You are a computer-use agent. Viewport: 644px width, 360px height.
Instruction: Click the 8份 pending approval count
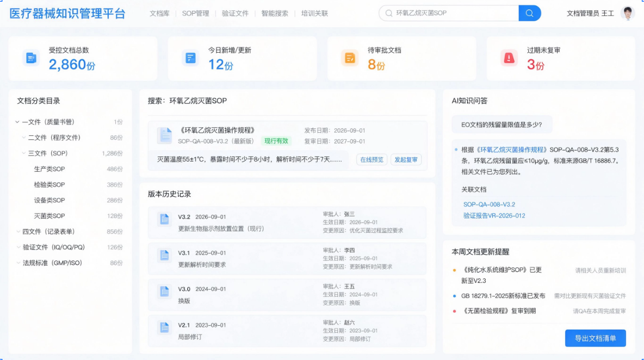click(376, 65)
